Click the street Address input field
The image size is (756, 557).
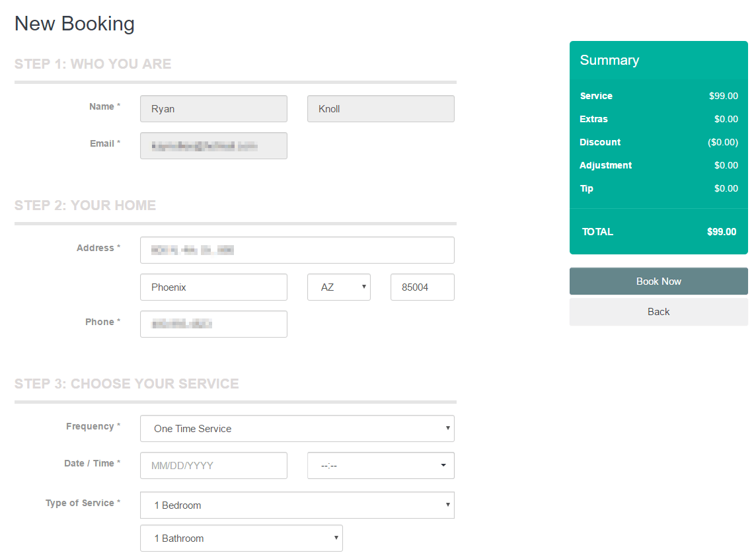[297, 250]
